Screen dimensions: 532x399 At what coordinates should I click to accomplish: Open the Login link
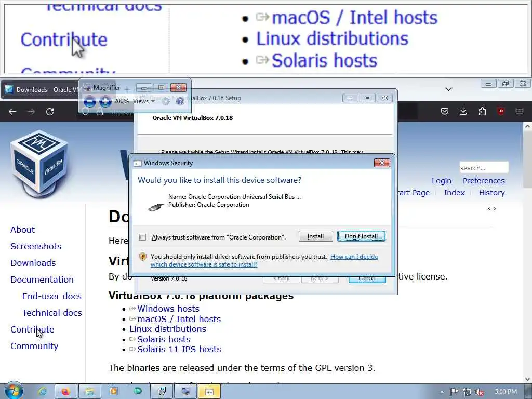[442, 181]
